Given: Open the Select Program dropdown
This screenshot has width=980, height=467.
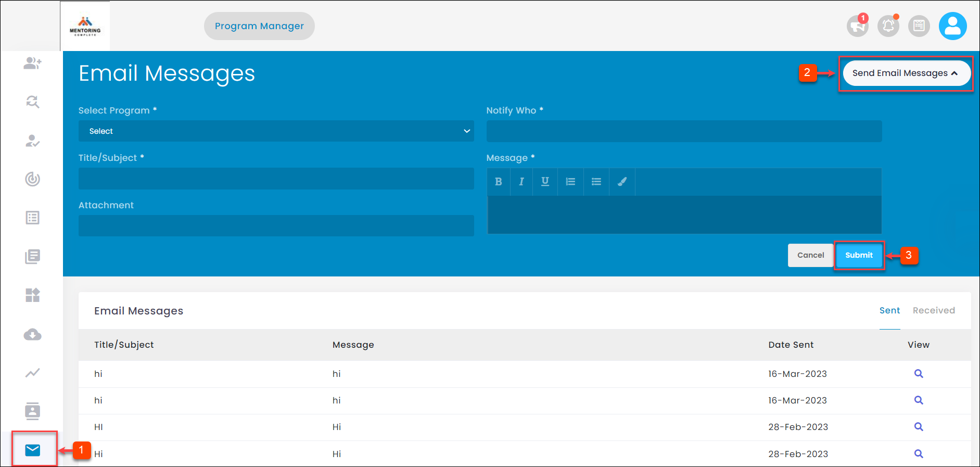Looking at the screenshot, I should click(276, 131).
